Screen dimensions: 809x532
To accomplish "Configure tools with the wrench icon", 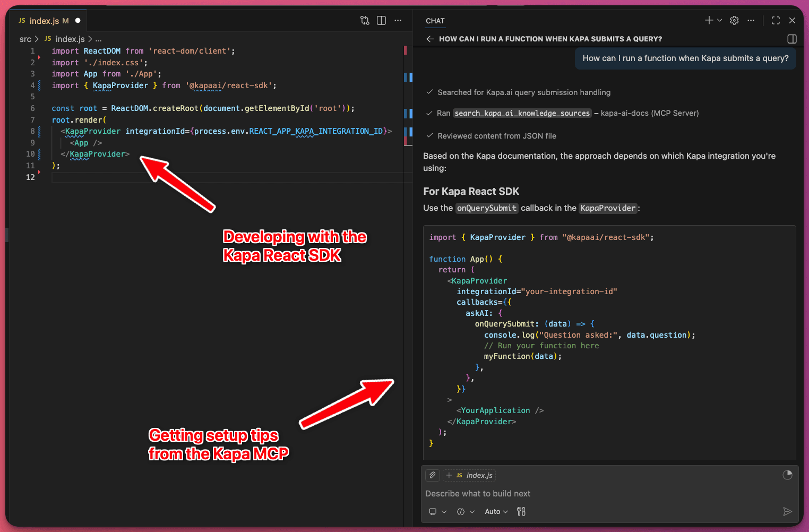I will pos(521,512).
